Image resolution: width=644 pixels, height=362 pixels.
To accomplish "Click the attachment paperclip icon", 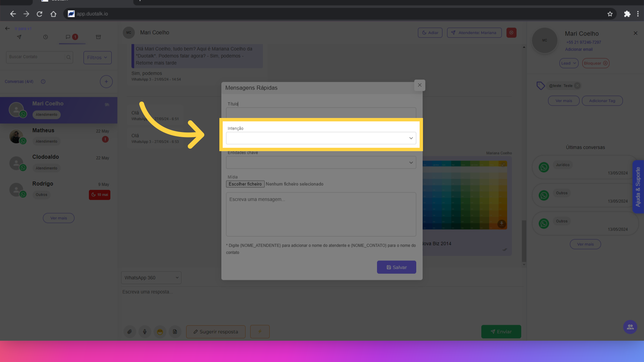I will [x=129, y=332].
